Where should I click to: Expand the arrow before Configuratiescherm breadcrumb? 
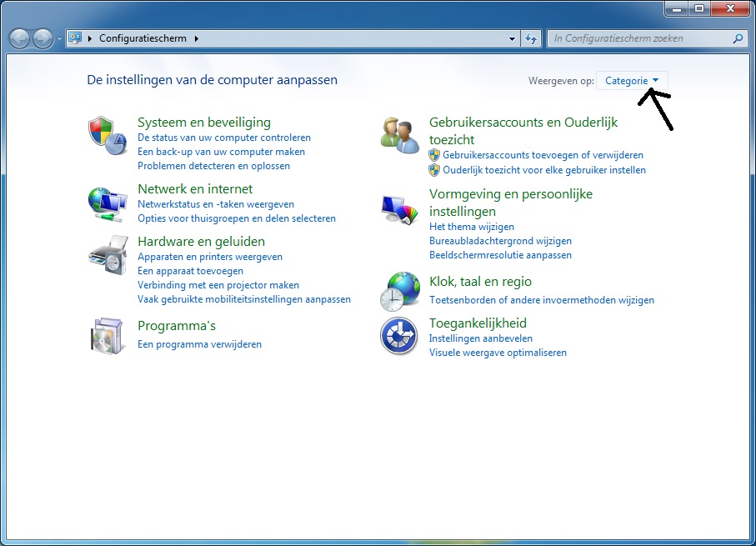pos(90,38)
